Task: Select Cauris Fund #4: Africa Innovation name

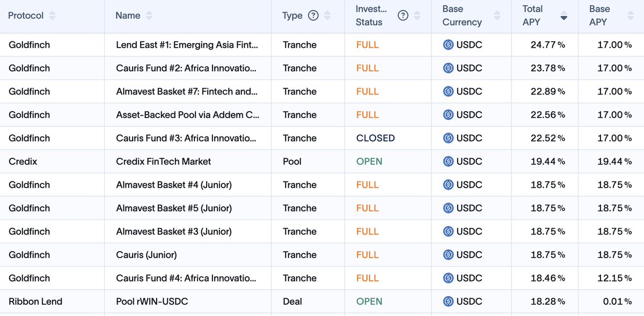Action: [x=186, y=278]
